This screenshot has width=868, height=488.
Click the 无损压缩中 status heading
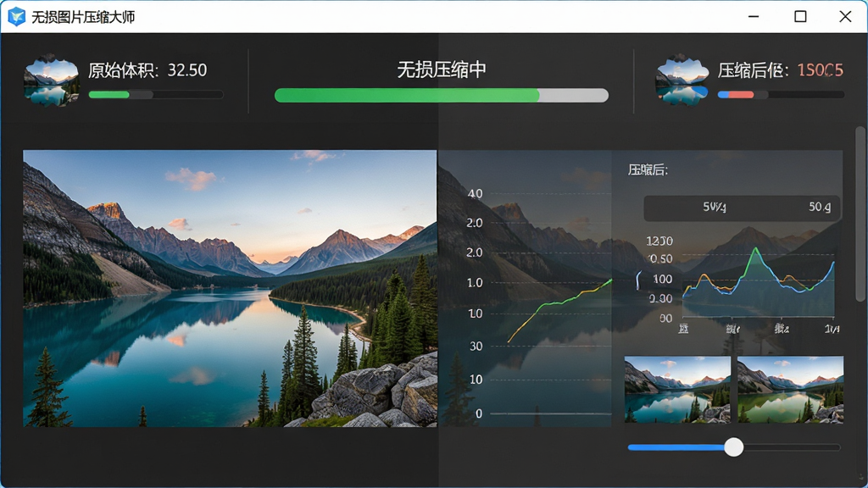(x=441, y=69)
